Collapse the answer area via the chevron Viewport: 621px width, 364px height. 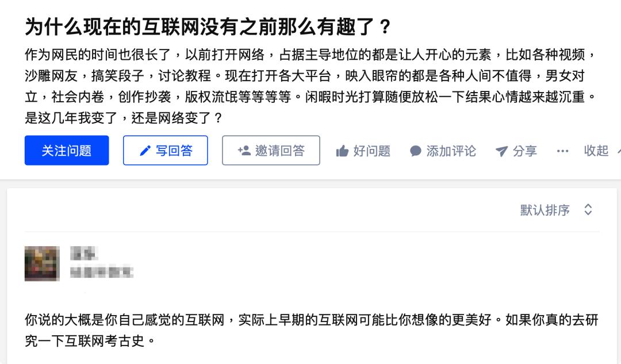tap(618, 151)
